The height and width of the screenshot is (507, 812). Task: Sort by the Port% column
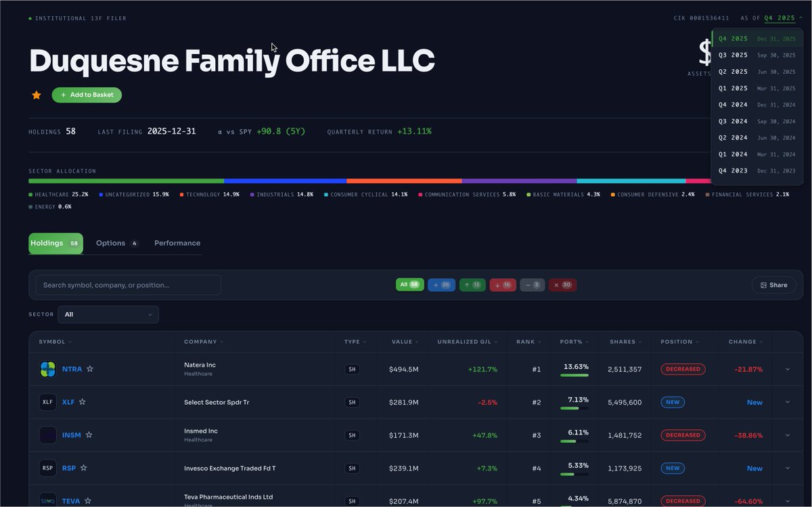pos(574,342)
